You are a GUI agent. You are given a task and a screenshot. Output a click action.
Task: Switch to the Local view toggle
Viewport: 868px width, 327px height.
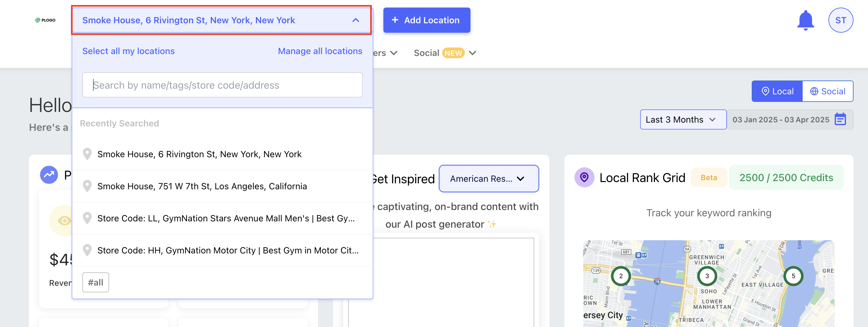[x=777, y=91]
